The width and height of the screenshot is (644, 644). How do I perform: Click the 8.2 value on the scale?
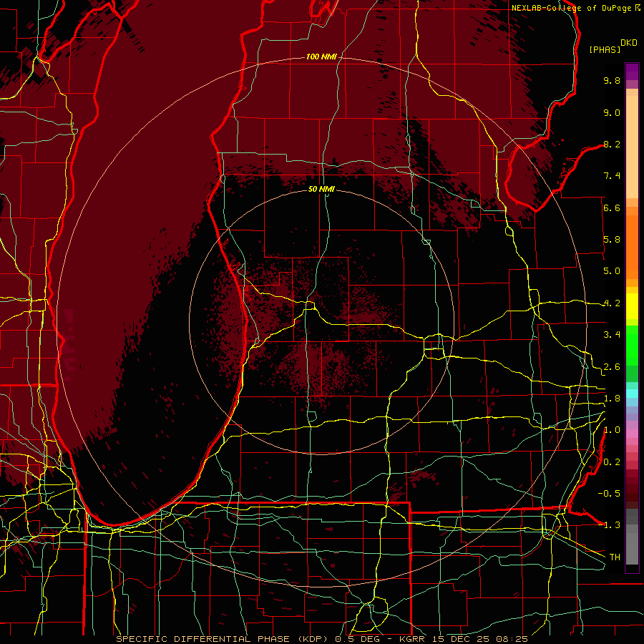pos(612,144)
